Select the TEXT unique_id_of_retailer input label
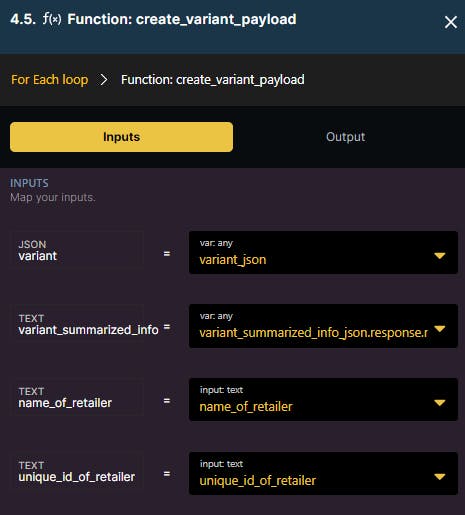Screen dimensions: 465x515 77,471
